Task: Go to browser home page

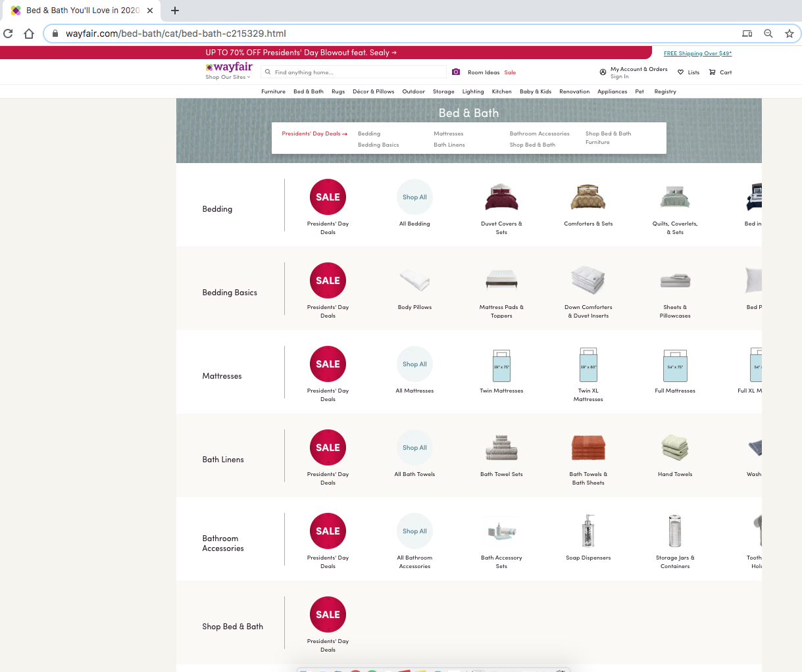Action: click(x=28, y=34)
